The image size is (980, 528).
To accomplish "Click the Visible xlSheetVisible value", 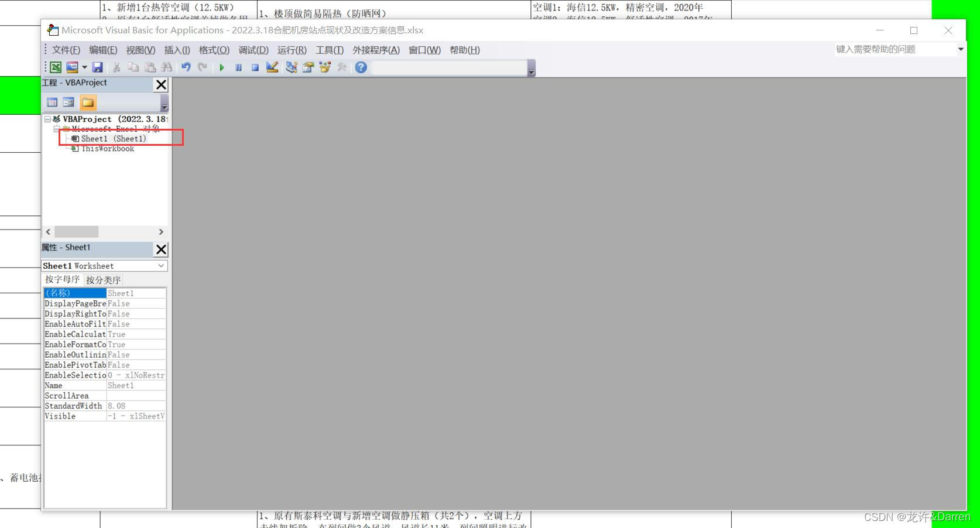I will point(136,416).
